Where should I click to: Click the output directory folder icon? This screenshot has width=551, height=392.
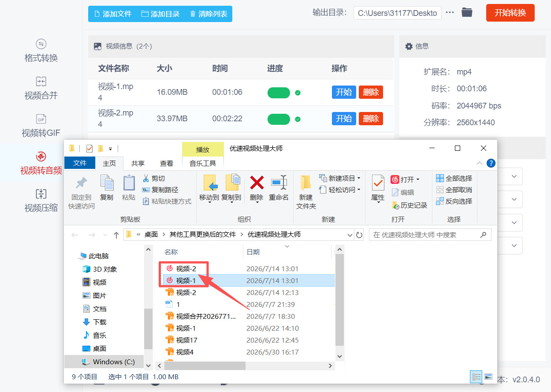pos(467,13)
